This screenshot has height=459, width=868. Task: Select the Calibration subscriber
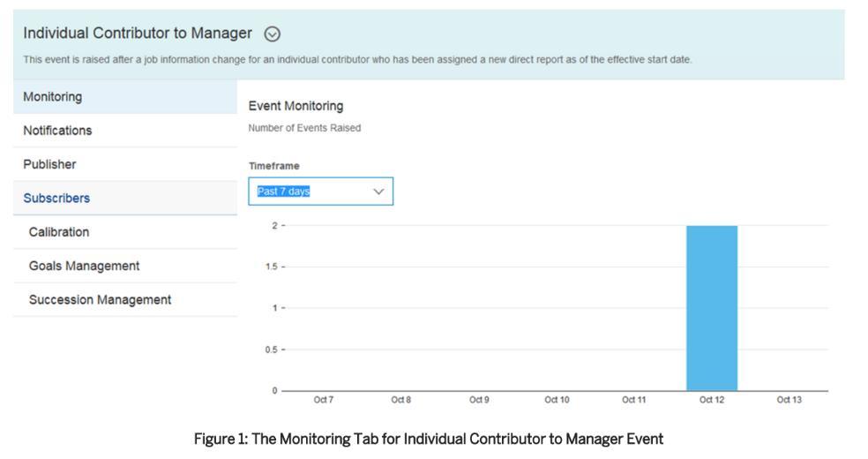point(125,232)
